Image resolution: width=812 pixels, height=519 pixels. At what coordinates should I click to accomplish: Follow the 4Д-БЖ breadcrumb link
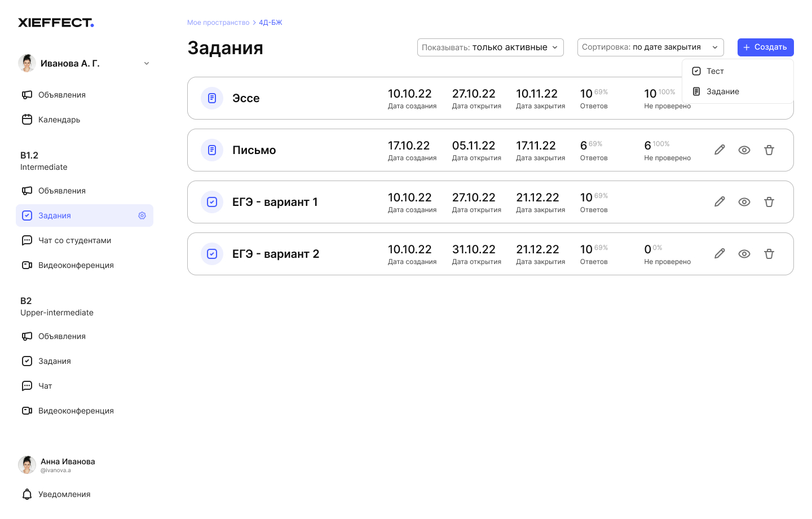[271, 23]
